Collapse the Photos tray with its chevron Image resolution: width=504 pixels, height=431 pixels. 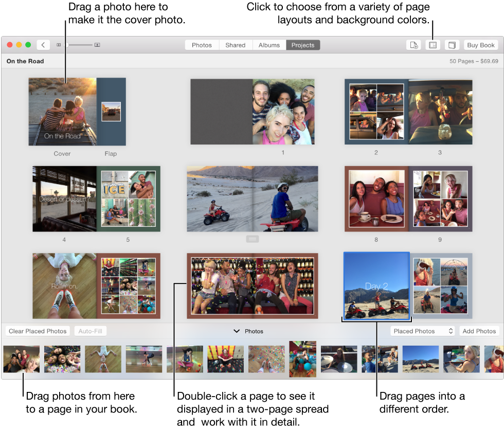click(x=237, y=331)
